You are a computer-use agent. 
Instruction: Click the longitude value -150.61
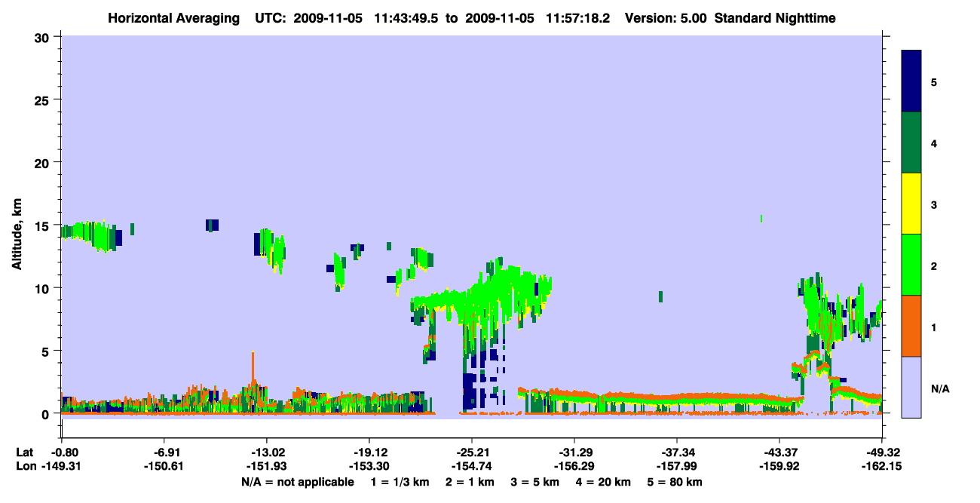point(164,466)
